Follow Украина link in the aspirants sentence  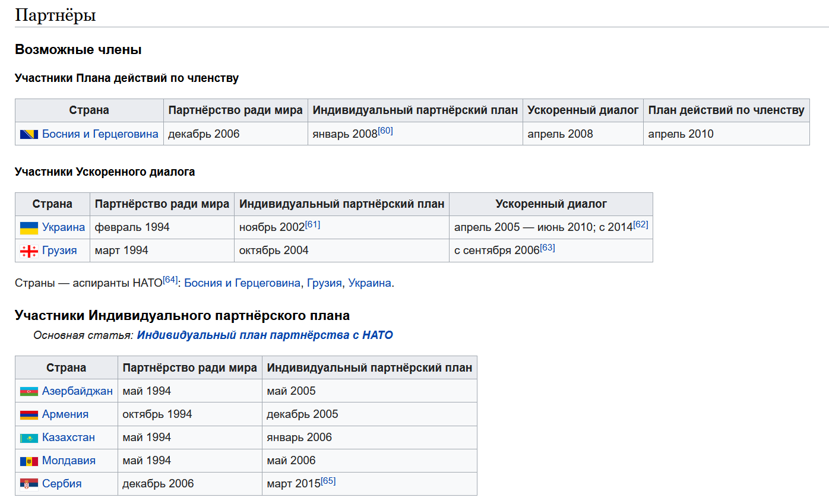pyautogui.click(x=370, y=283)
